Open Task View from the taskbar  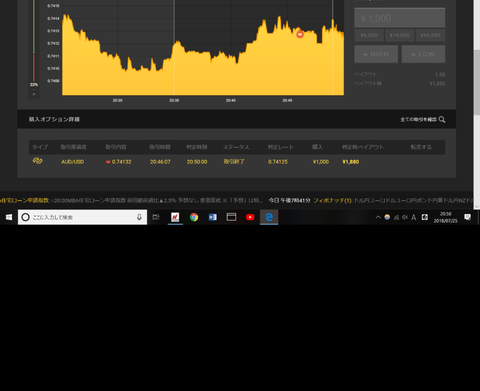156,217
